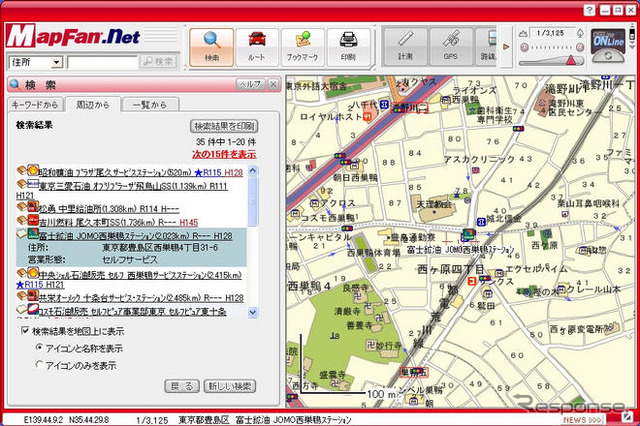This screenshot has width=640, height=426.
Task: Switch to the キーワードから tab
Action: tap(36, 105)
